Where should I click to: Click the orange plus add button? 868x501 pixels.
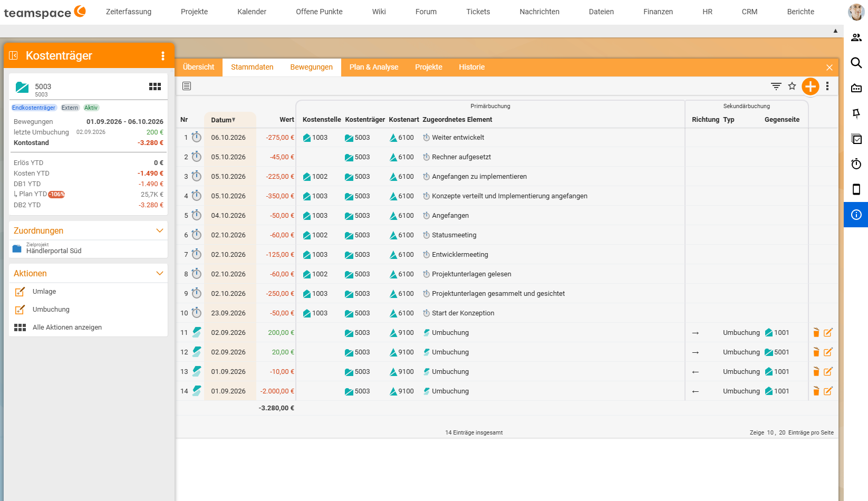(811, 86)
